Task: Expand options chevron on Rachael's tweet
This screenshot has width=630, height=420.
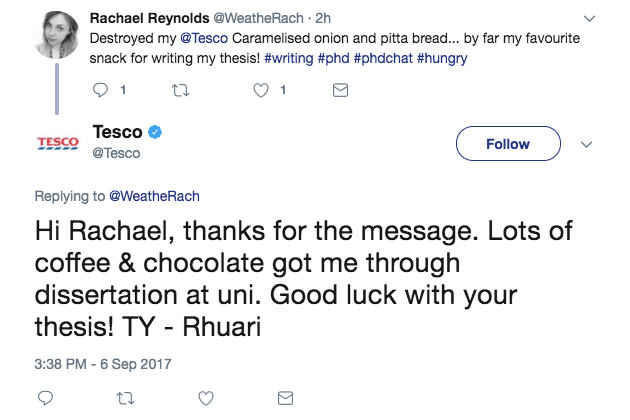Action: [x=589, y=18]
